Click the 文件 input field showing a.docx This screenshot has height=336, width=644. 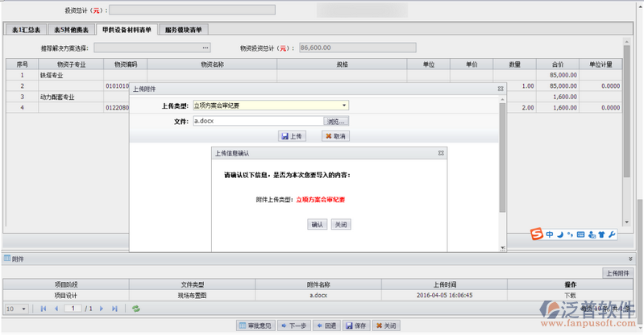[x=256, y=121]
